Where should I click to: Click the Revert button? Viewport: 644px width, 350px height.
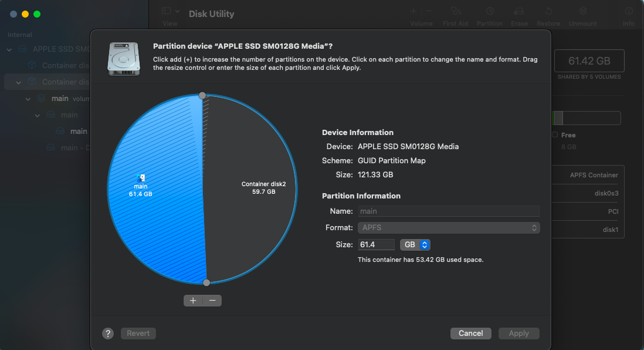(138, 333)
